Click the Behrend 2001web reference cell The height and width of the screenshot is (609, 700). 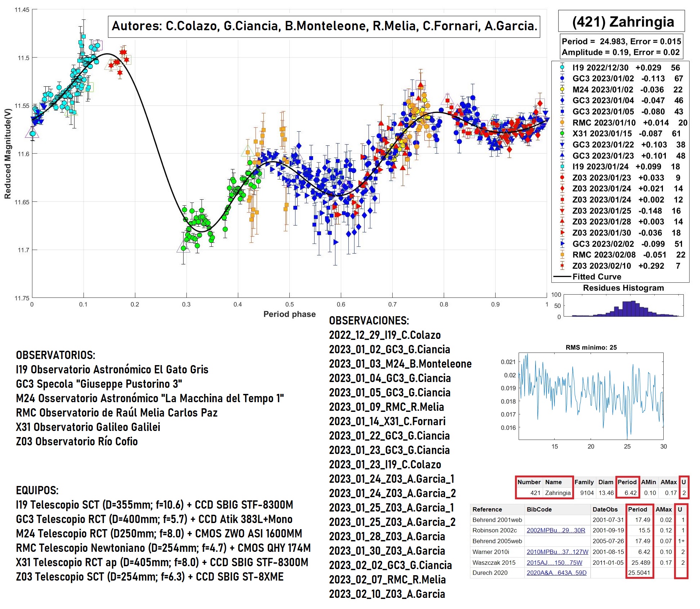497,520
